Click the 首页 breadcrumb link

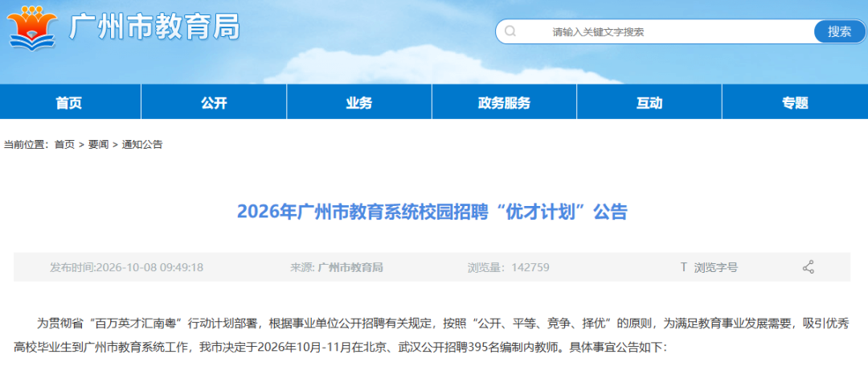click(64, 145)
